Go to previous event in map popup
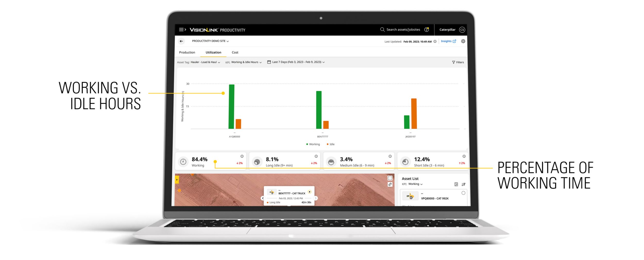The image size is (644, 260). click(263, 198)
